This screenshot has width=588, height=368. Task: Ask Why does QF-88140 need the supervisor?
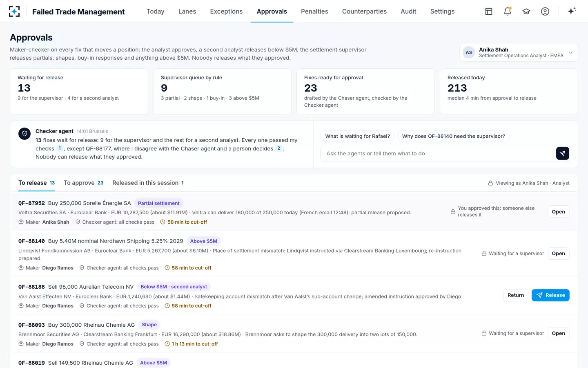454,136
